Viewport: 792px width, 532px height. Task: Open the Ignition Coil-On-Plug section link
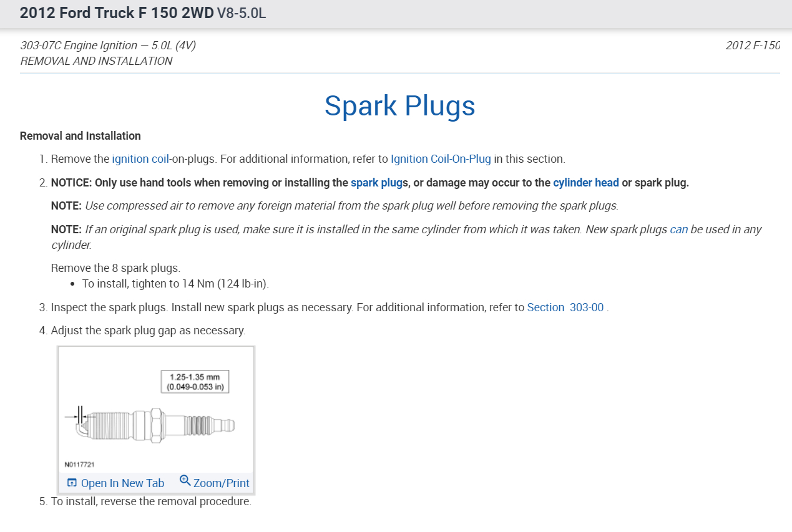(441, 159)
